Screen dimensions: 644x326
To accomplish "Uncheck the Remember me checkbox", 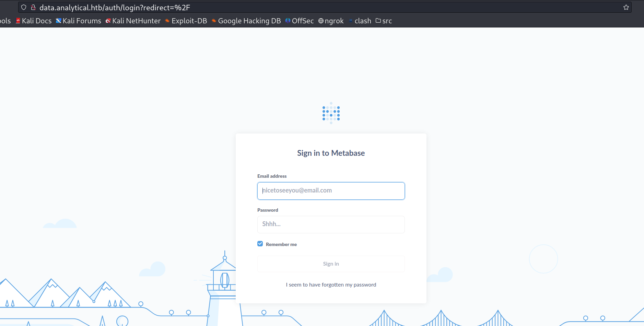I will pos(260,244).
